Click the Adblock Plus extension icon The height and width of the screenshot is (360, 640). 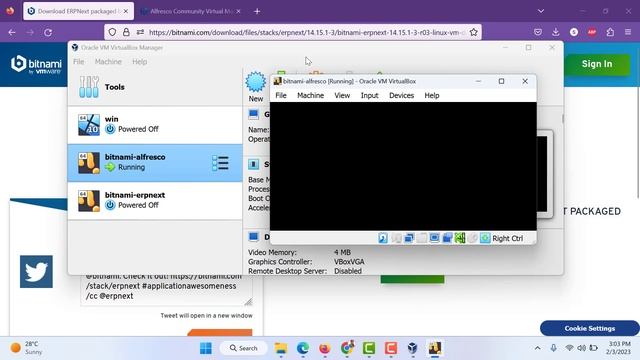(592, 32)
